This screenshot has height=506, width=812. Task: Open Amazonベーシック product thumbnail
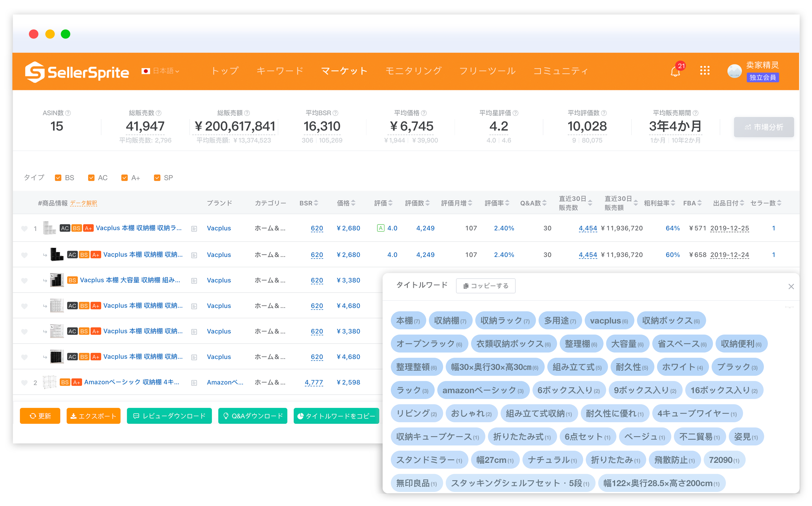click(49, 382)
